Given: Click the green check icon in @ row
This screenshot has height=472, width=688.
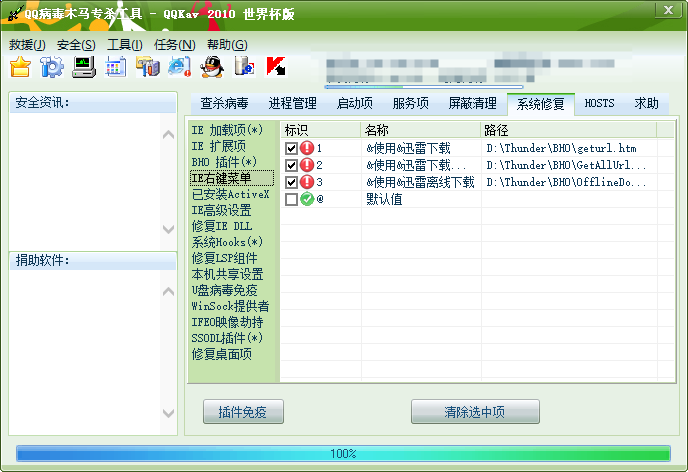Looking at the screenshot, I should [x=307, y=199].
